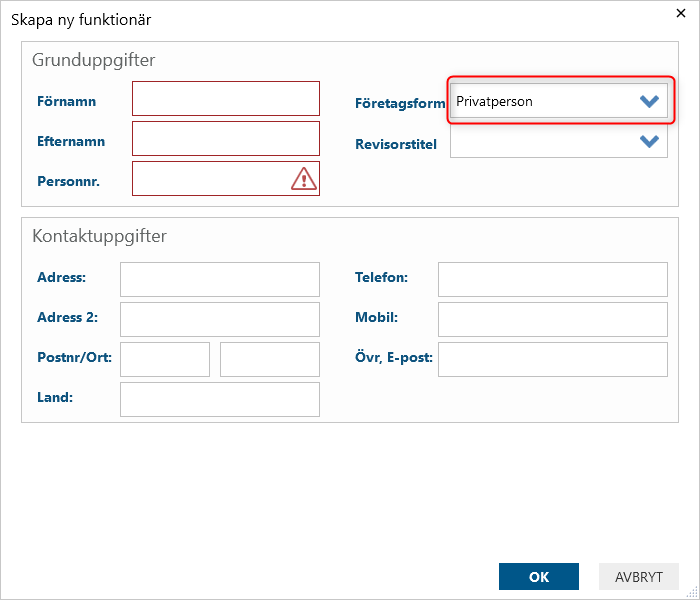Click the warning icon in Personnr. field
The width and height of the screenshot is (700, 600).
[x=304, y=179]
